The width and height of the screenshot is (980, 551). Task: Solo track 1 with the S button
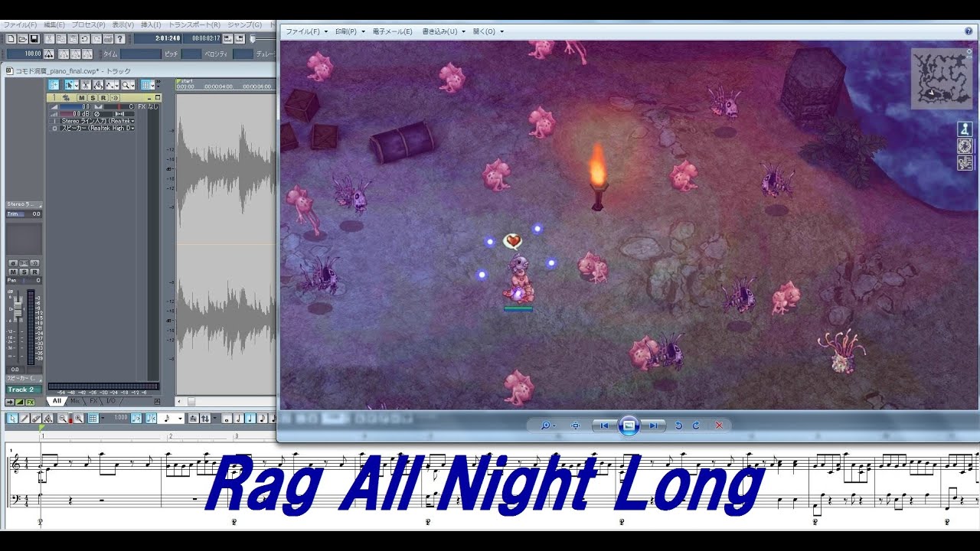[93, 98]
